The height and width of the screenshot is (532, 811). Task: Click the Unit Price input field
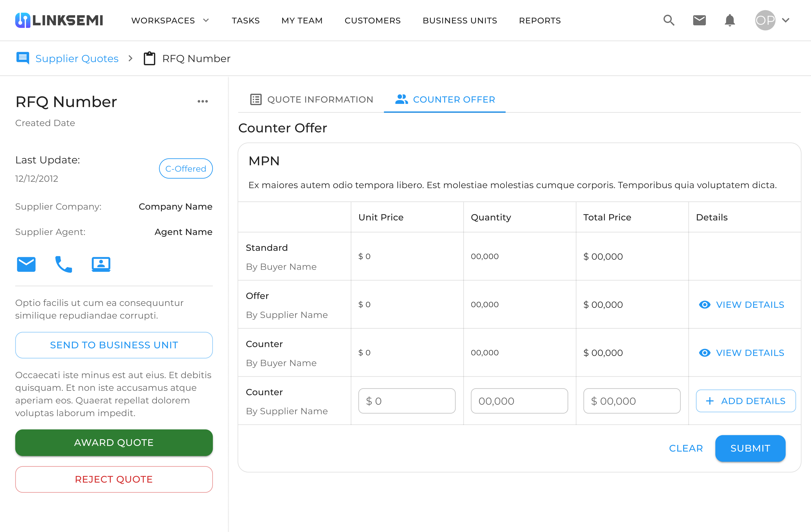pyautogui.click(x=407, y=401)
